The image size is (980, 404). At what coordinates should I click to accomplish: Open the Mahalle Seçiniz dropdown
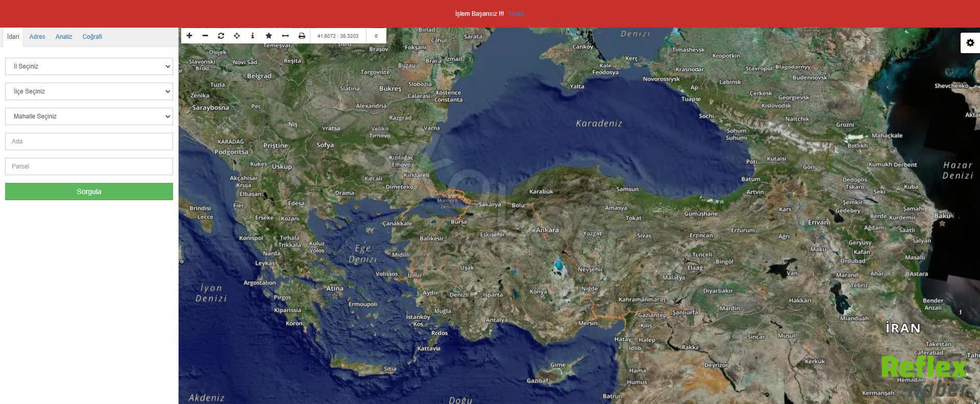click(x=89, y=116)
